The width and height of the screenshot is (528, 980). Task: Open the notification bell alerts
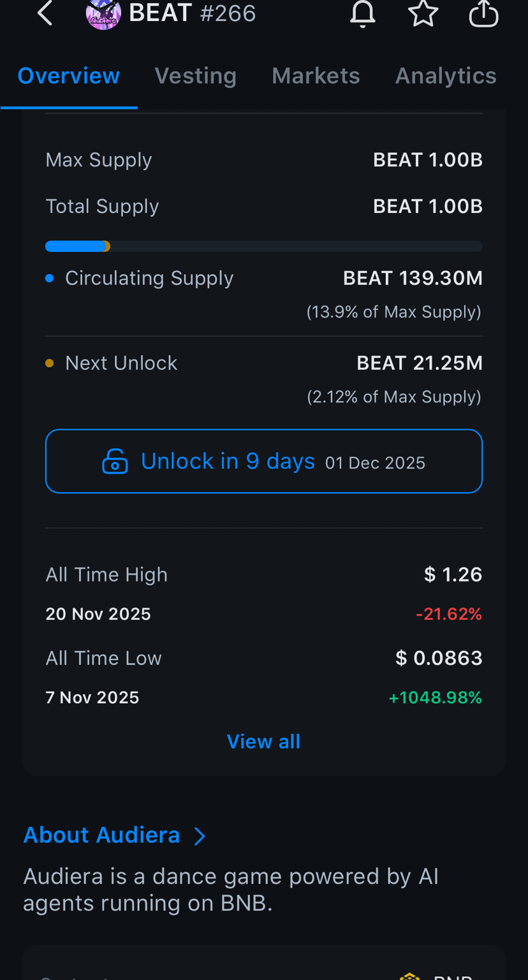(x=363, y=13)
